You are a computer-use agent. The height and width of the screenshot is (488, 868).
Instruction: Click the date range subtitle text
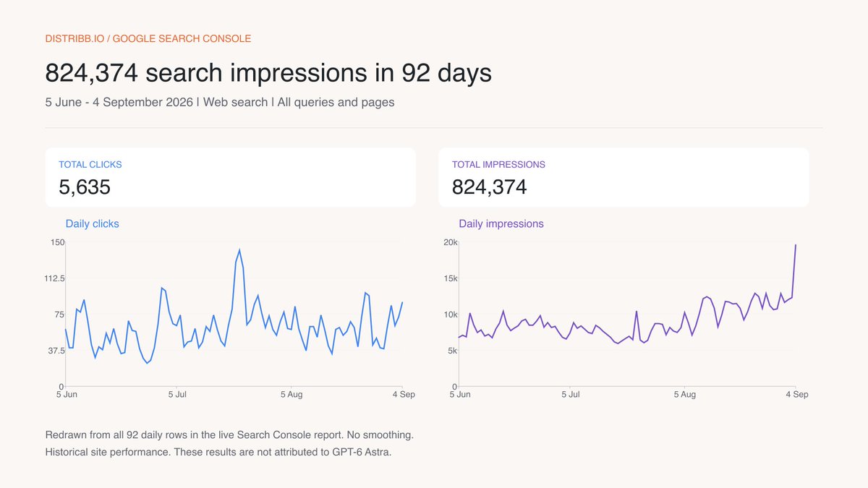[x=220, y=102]
